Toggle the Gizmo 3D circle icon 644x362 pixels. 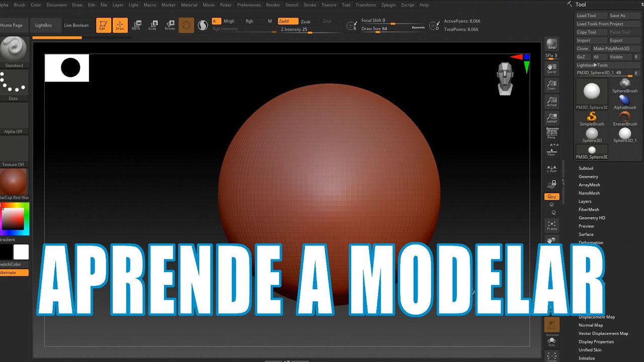(x=186, y=25)
